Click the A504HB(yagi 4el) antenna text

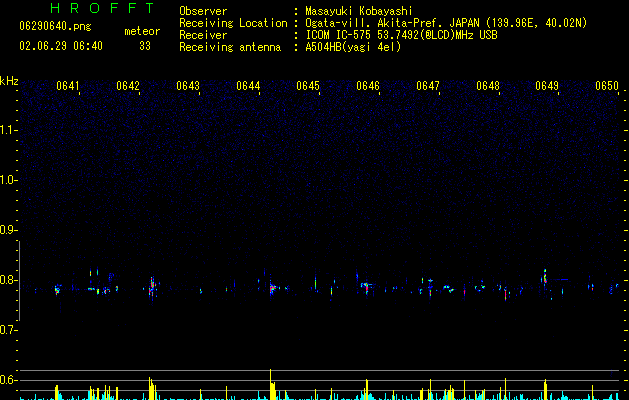(353, 47)
